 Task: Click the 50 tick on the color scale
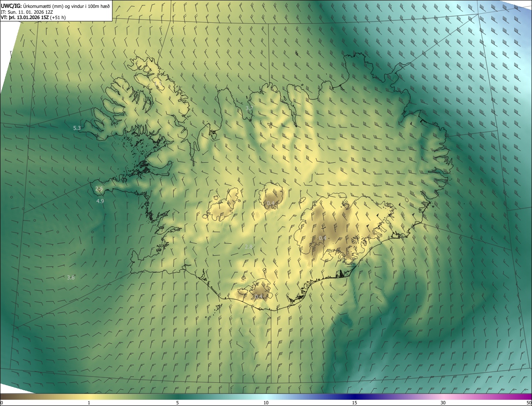[x=529, y=403]
